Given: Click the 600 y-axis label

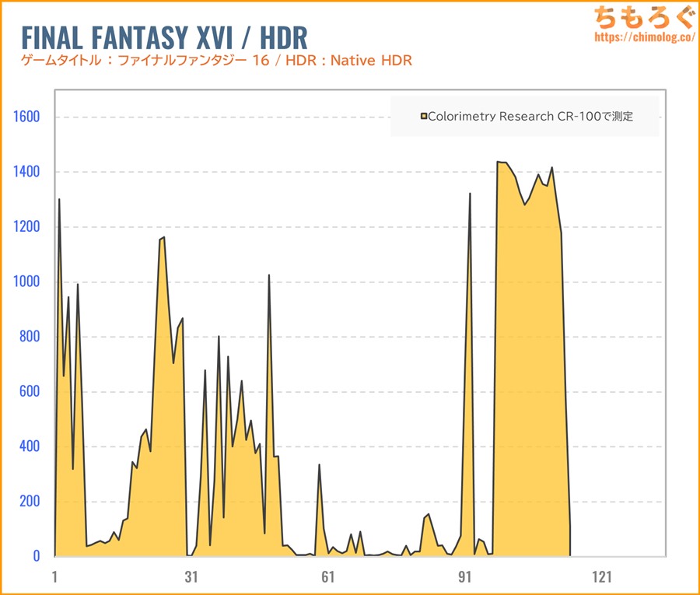Looking at the screenshot, I should 28,391.
